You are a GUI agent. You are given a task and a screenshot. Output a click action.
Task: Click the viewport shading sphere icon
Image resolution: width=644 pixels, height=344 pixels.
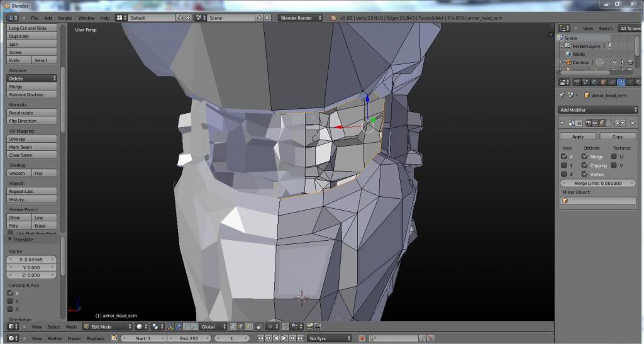(140, 326)
